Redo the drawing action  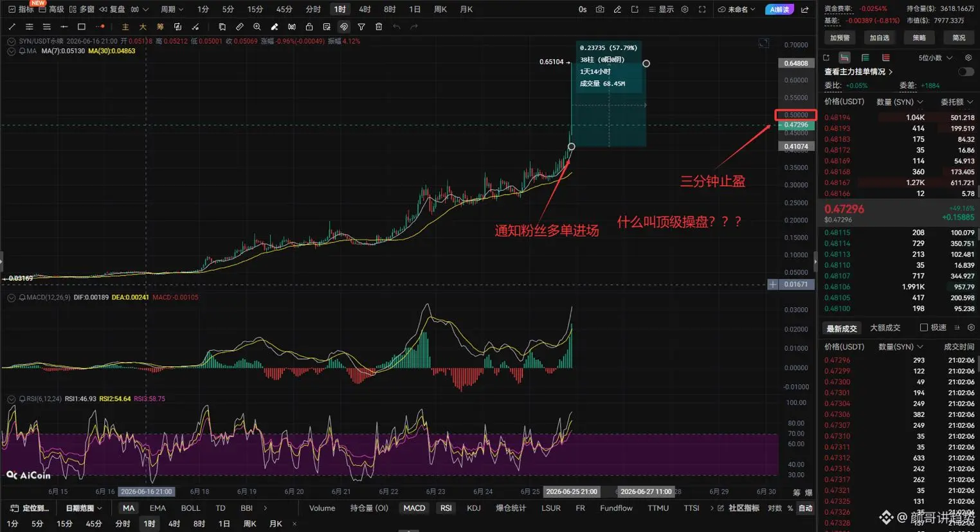(413, 27)
